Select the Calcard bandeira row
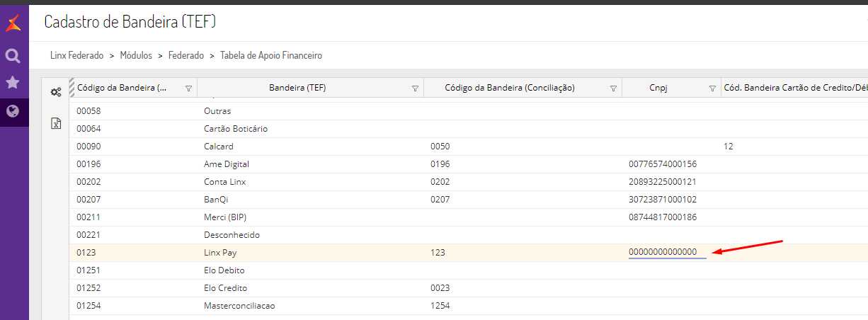Screen dimensions: 868x320 pos(218,147)
